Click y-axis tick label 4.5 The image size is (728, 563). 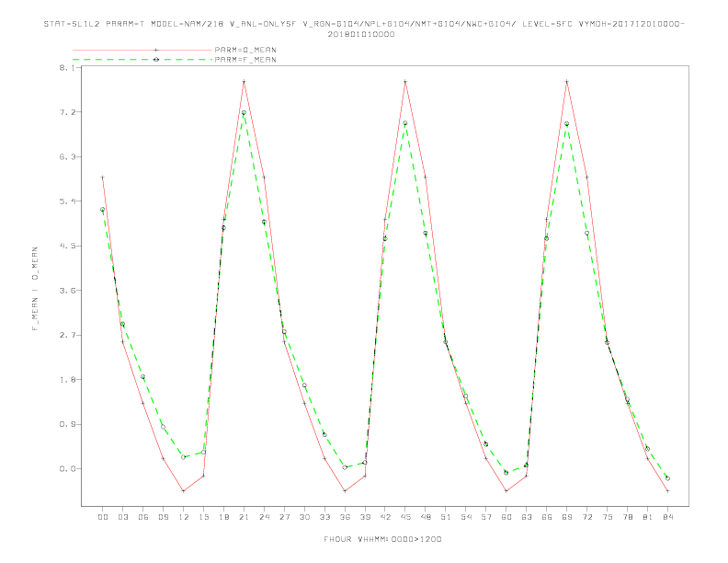click(66, 246)
